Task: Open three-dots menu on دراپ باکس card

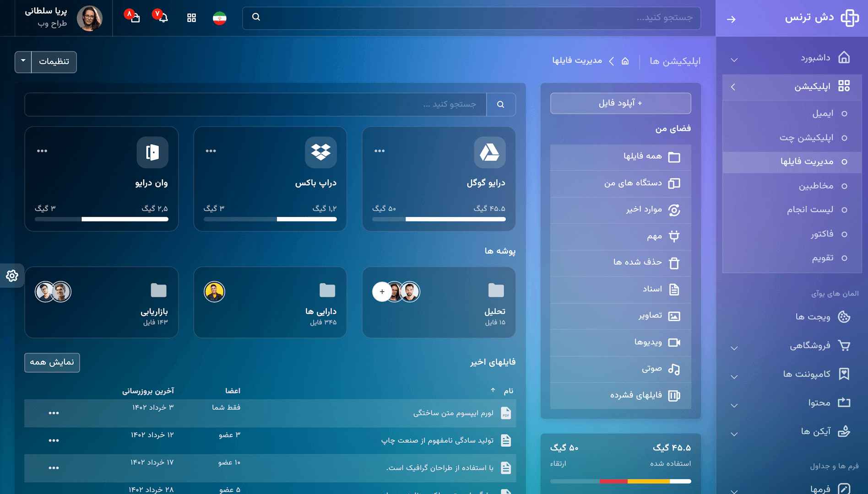Action: pos(211,151)
